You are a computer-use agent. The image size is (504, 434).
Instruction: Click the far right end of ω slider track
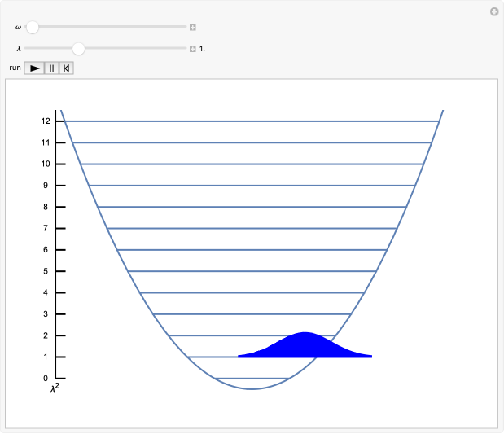(186, 27)
